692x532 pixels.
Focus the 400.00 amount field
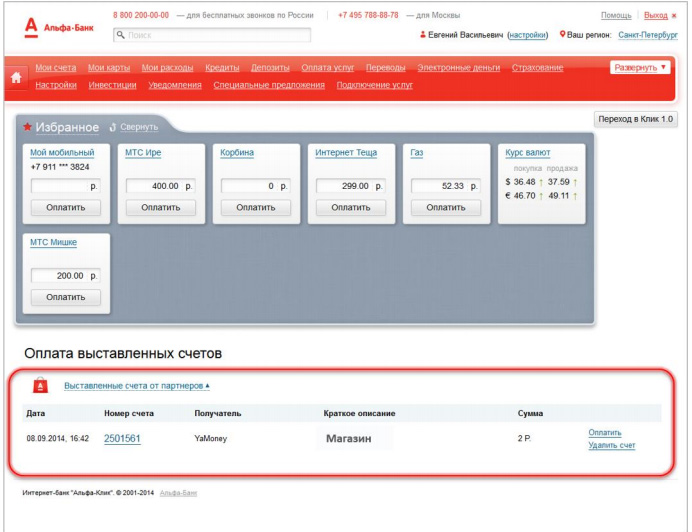(x=161, y=186)
